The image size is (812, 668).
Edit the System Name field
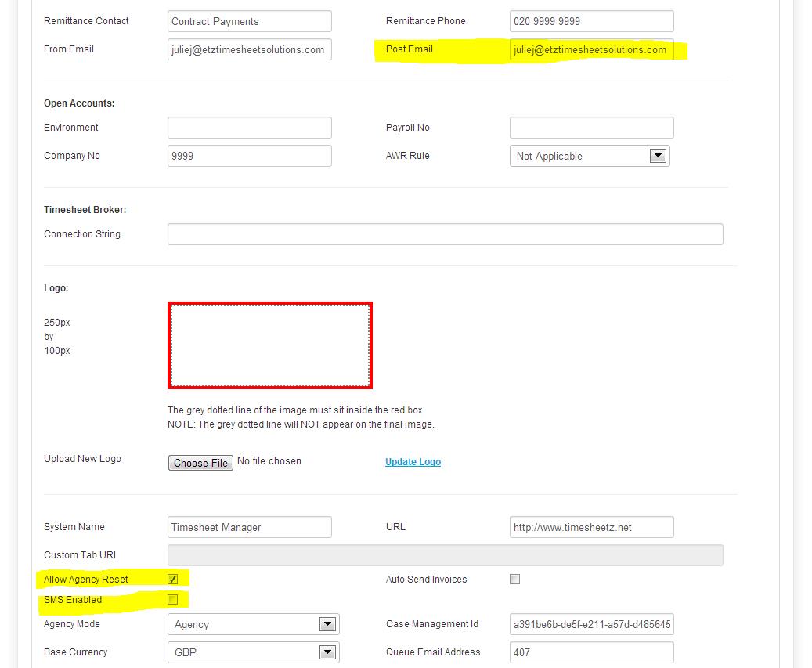pos(250,526)
